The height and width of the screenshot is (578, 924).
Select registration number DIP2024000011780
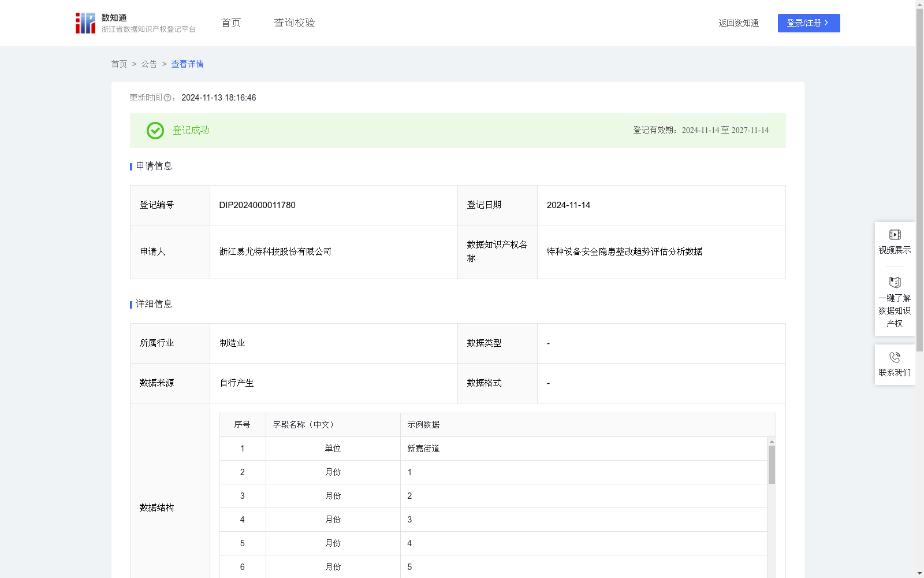click(257, 205)
